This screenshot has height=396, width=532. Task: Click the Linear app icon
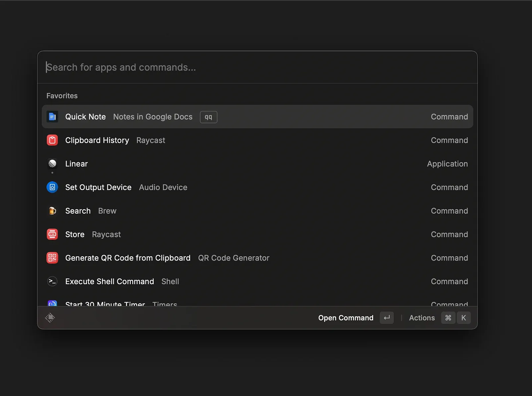point(52,164)
